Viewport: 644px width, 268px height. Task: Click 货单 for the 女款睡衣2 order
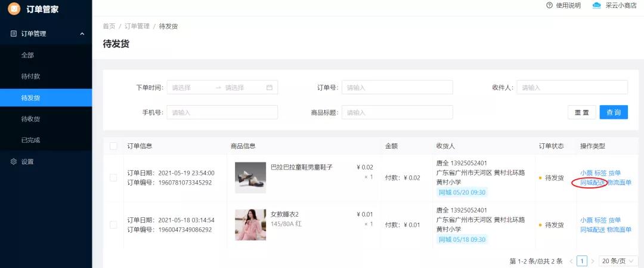pyautogui.click(x=614, y=220)
